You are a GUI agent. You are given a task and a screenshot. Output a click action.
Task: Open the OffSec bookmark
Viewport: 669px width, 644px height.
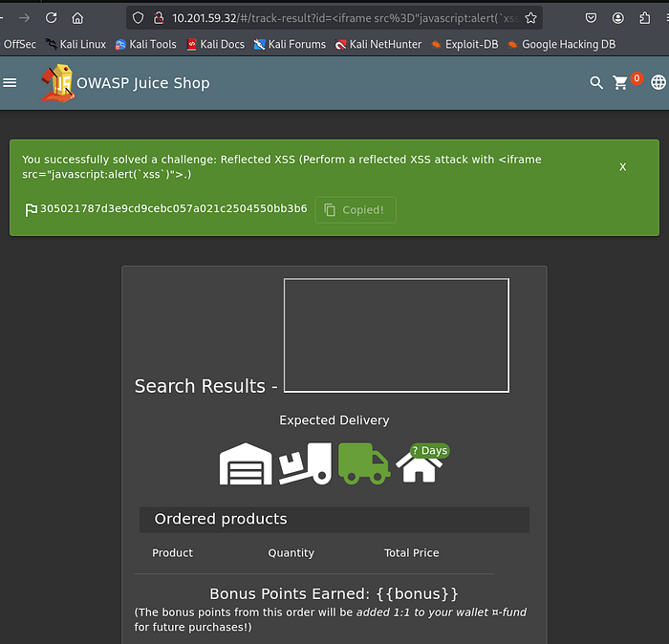point(20,44)
